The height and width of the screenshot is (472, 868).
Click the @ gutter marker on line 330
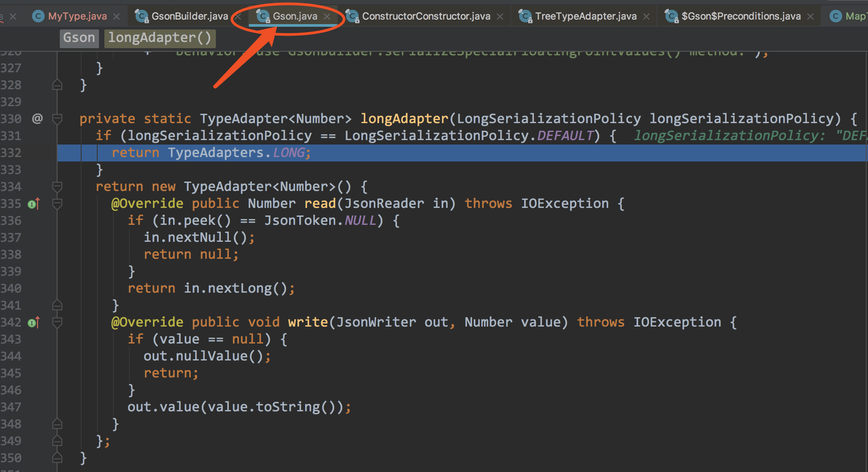37,119
